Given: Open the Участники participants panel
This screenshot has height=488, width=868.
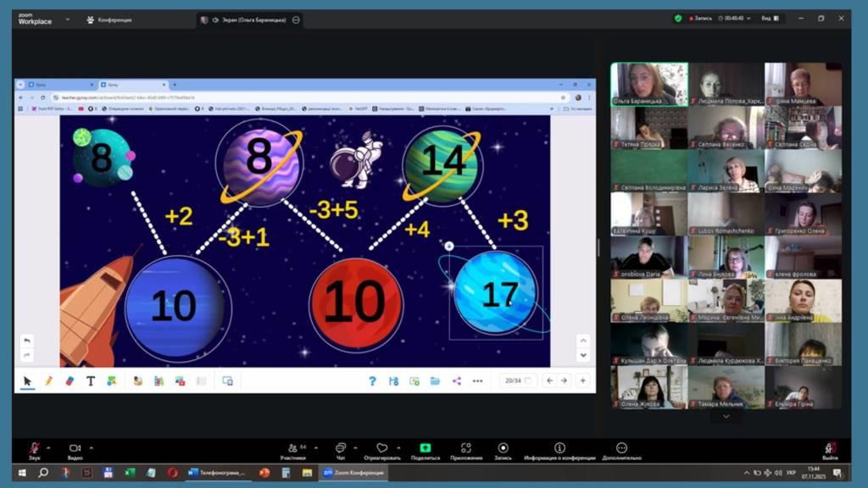Looking at the screenshot, I should [292, 449].
